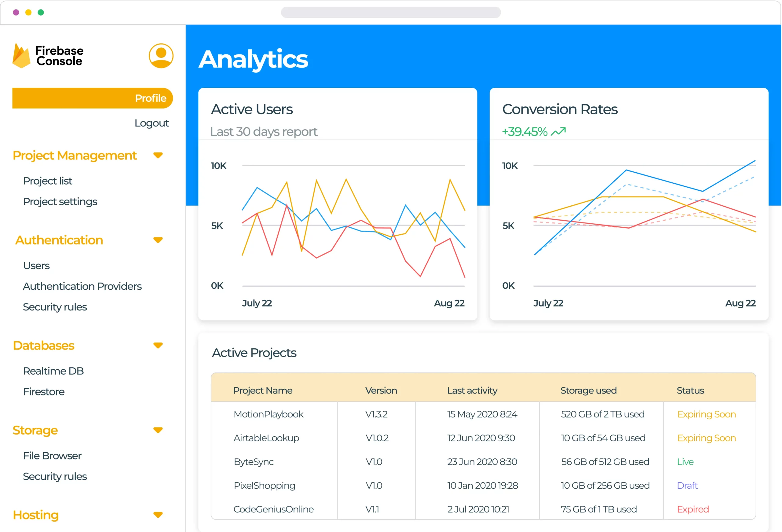Click the Security rules link under Authentication

(55, 306)
